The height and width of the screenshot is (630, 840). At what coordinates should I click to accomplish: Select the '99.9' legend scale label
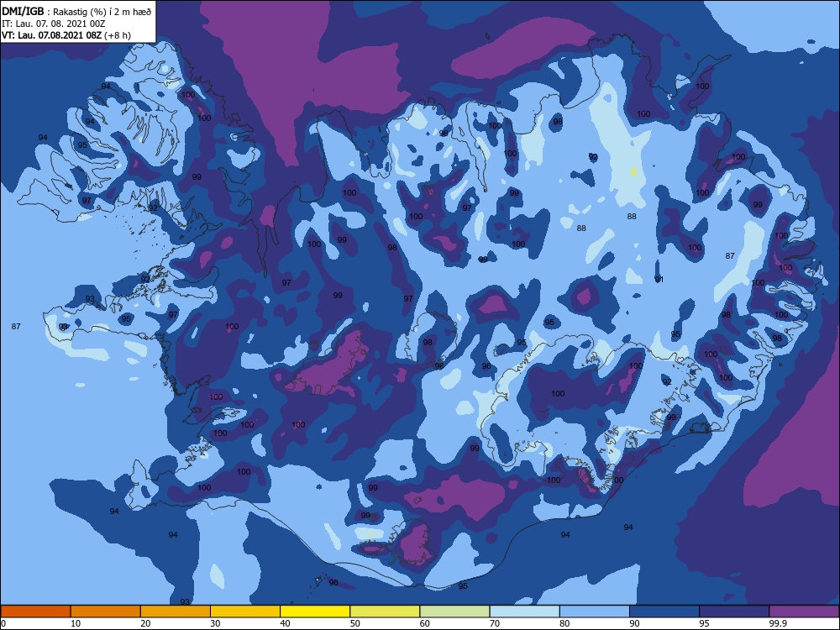[x=777, y=623]
